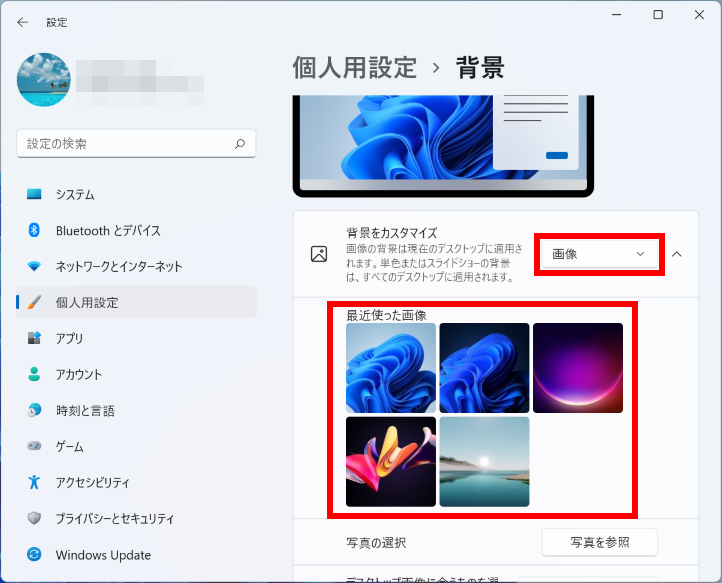
Task: Open 時刻と言語 settings
Action: click(136, 410)
